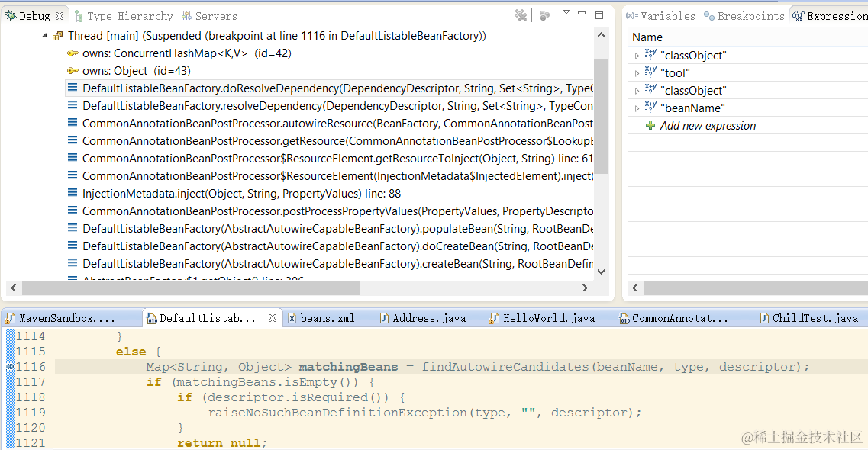Select the createBean stack frame
The image size is (868, 450).
pos(337,264)
